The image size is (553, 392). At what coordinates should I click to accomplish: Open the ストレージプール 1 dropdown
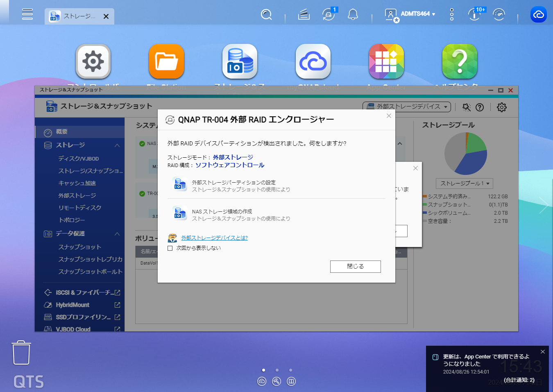[x=464, y=184]
